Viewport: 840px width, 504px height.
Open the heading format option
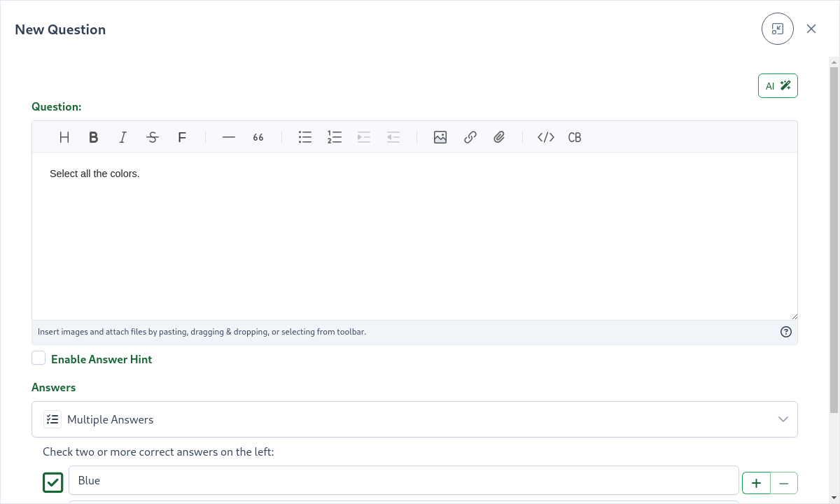coord(64,137)
